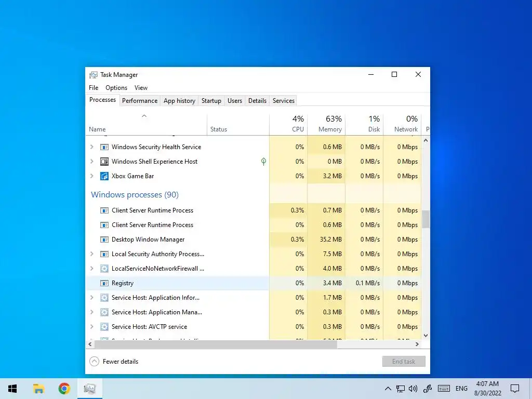Click the Xbox Game Bar icon

(104, 176)
